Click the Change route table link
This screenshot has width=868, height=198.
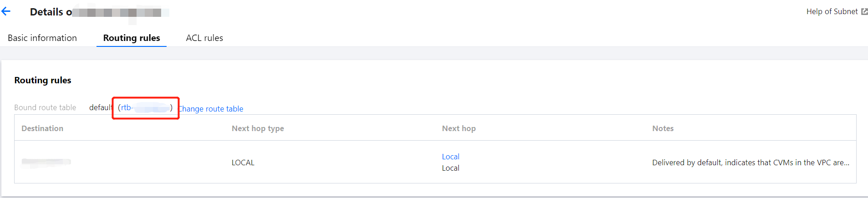tap(211, 109)
